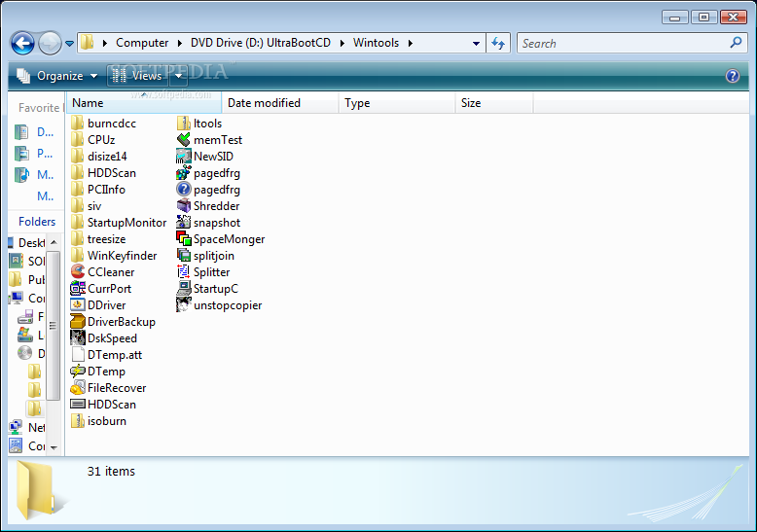Screen dimensions: 757x532
Task: Expand the address bar history dropdown
Action: pyautogui.click(x=476, y=44)
